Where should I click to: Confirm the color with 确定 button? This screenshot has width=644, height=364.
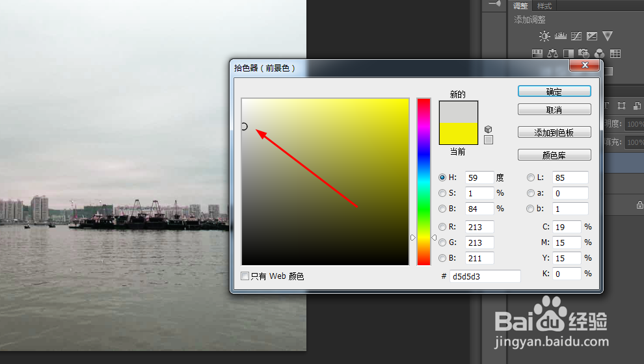[x=554, y=92]
